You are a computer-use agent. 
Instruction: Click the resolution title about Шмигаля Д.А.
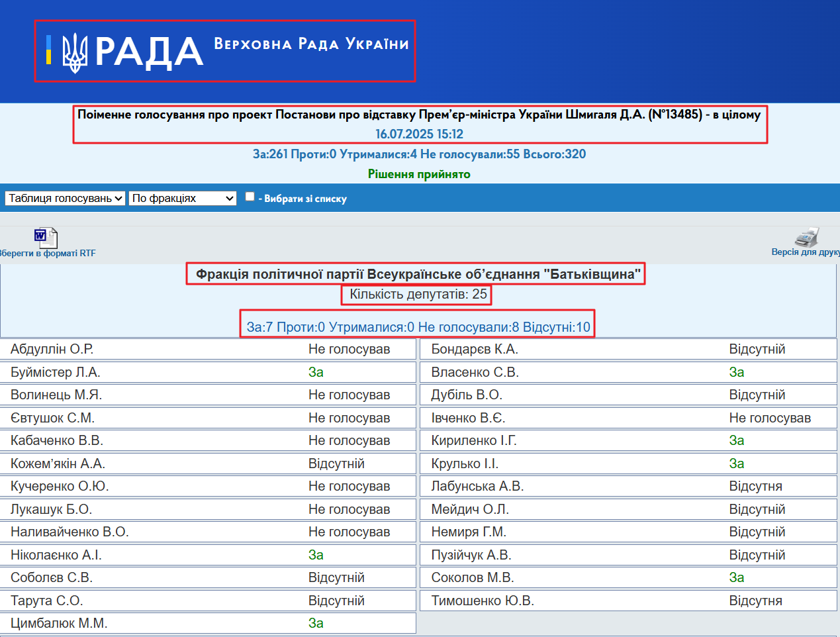[x=419, y=115]
